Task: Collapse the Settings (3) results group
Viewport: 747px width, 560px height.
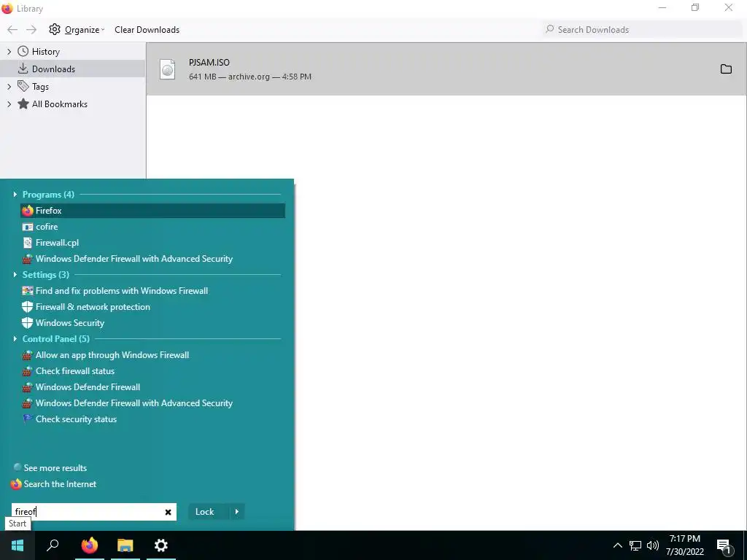Action: point(15,275)
